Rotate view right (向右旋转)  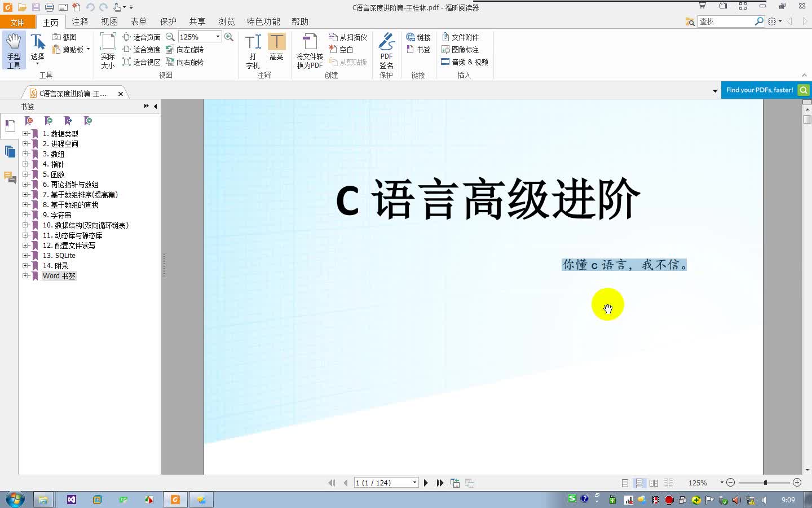[184, 62]
